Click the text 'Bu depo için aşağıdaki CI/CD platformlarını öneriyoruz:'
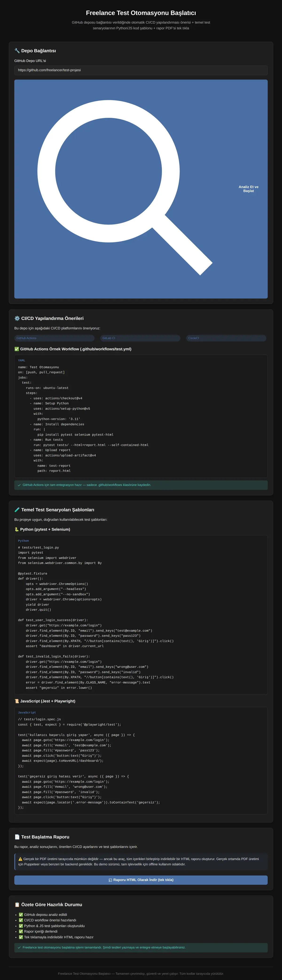The height and width of the screenshot is (980, 282). point(57,328)
